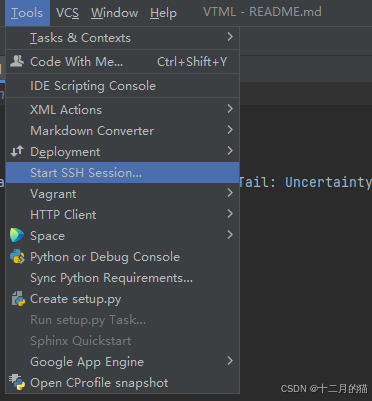
Task: Click the Create setup.py file icon
Action: (x=18, y=299)
